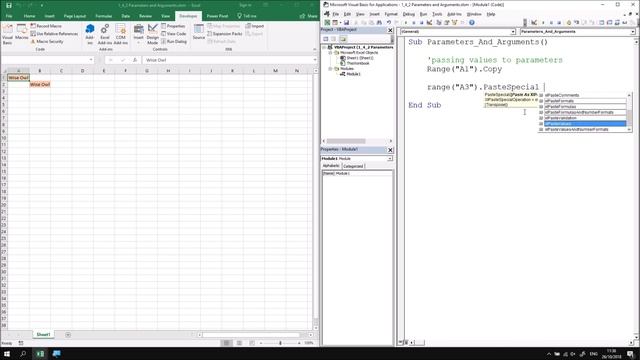Viewport: 640px width, 360px height.
Task: Click Design Mode icon in VBA toolbar
Action: click(429, 23)
